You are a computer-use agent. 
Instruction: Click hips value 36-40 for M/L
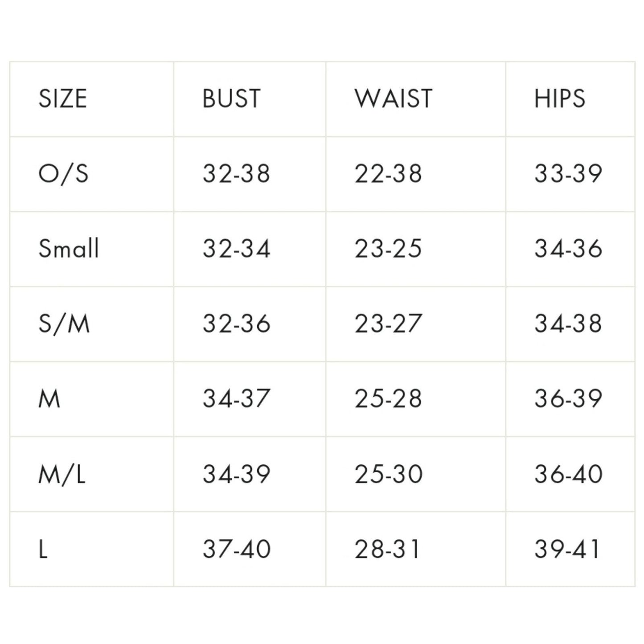[x=568, y=474]
